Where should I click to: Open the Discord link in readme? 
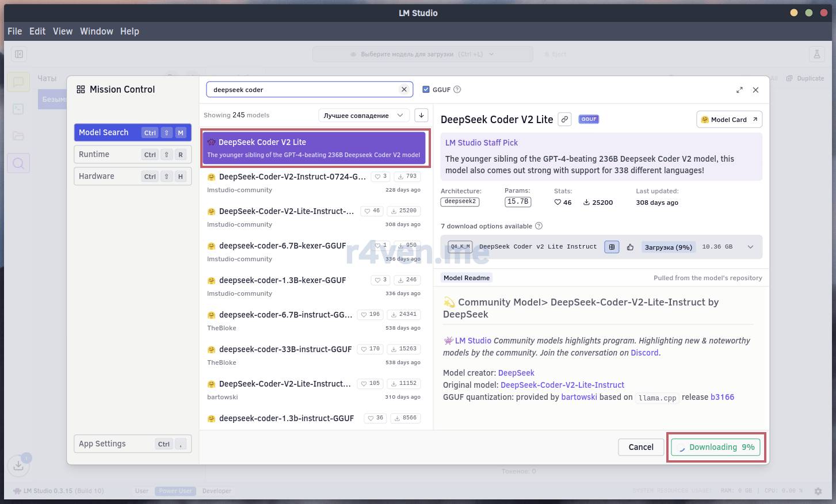644,353
